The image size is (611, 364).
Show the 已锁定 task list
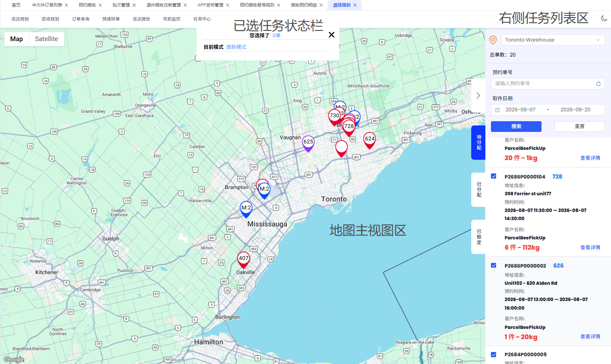(479, 237)
